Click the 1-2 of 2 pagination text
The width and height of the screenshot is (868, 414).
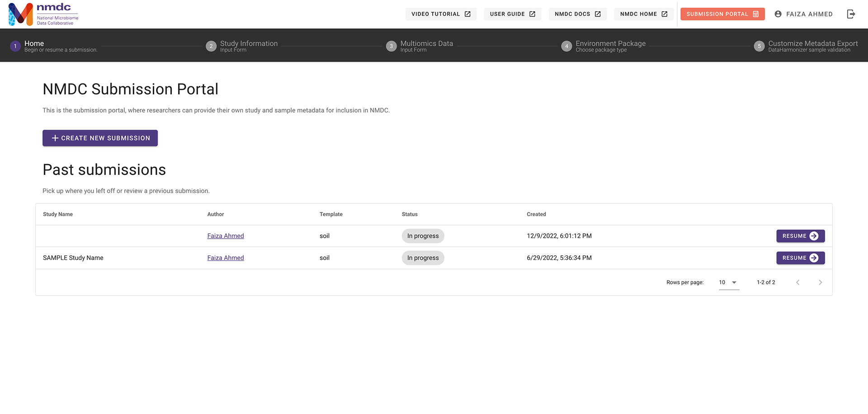pyautogui.click(x=766, y=282)
